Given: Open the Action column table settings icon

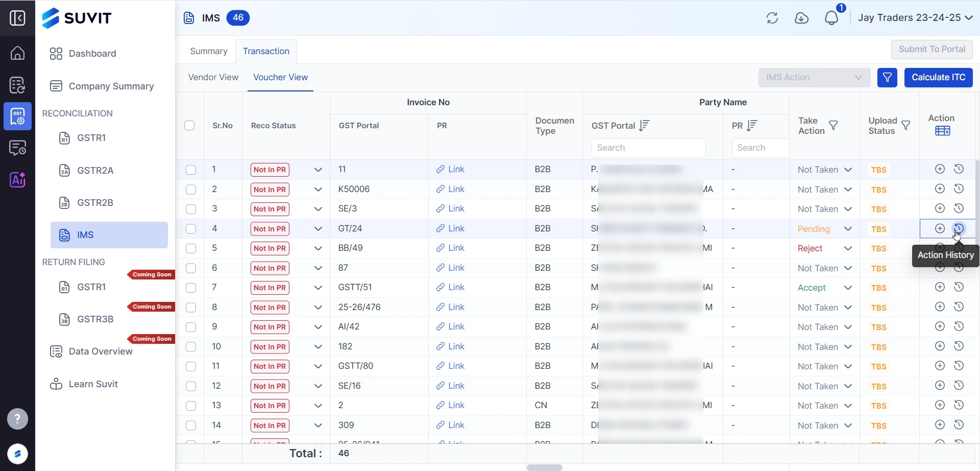Looking at the screenshot, I should click(x=942, y=131).
